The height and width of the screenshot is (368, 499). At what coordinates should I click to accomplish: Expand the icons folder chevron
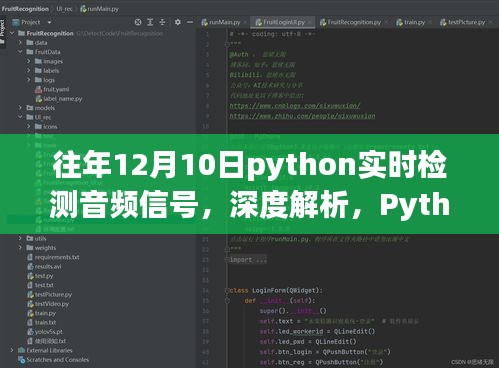pyautogui.click(x=29, y=127)
